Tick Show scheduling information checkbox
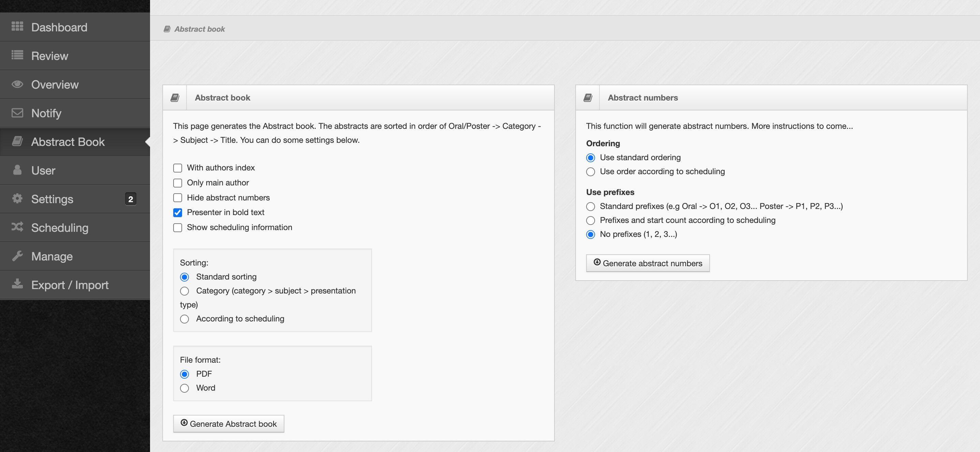Image resolution: width=980 pixels, height=452 pixels. [178, 228]
